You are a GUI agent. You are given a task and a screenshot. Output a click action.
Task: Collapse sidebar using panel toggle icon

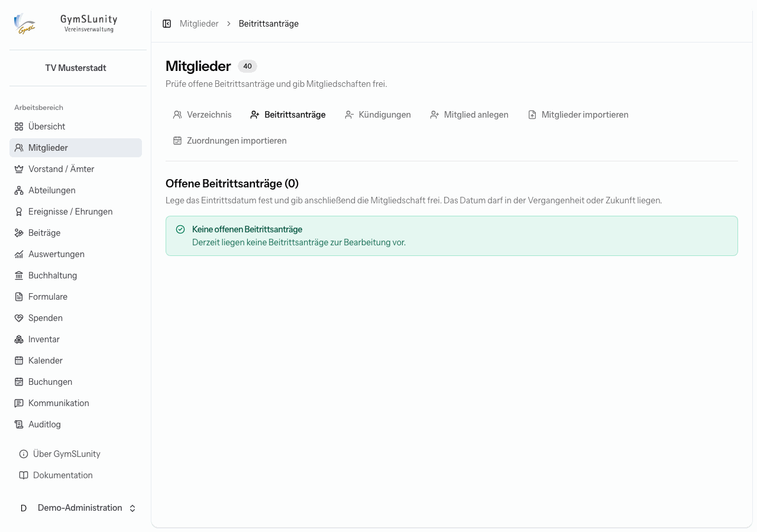click(167, 24)
